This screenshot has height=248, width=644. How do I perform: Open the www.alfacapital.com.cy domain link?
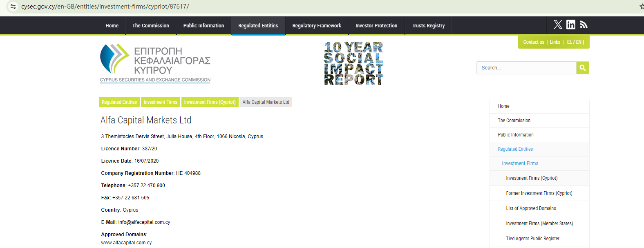click(126, 243)
